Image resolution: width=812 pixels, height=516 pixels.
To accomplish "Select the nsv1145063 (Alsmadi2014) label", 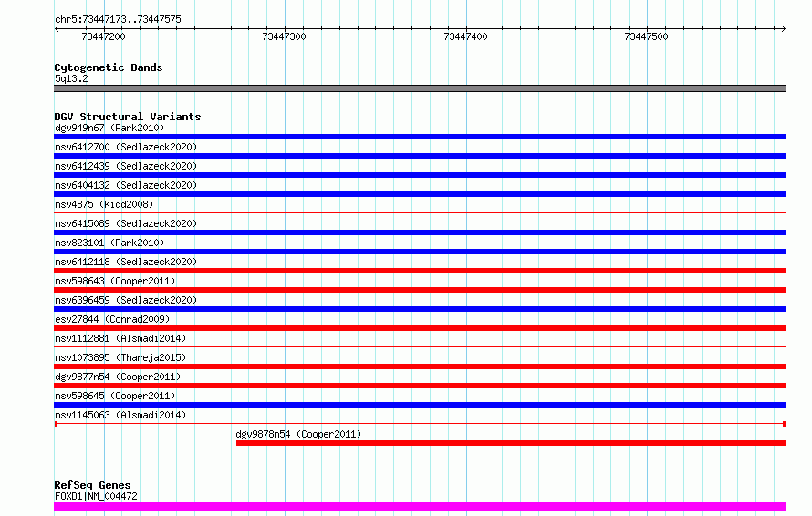I will [x=120, y=415].
